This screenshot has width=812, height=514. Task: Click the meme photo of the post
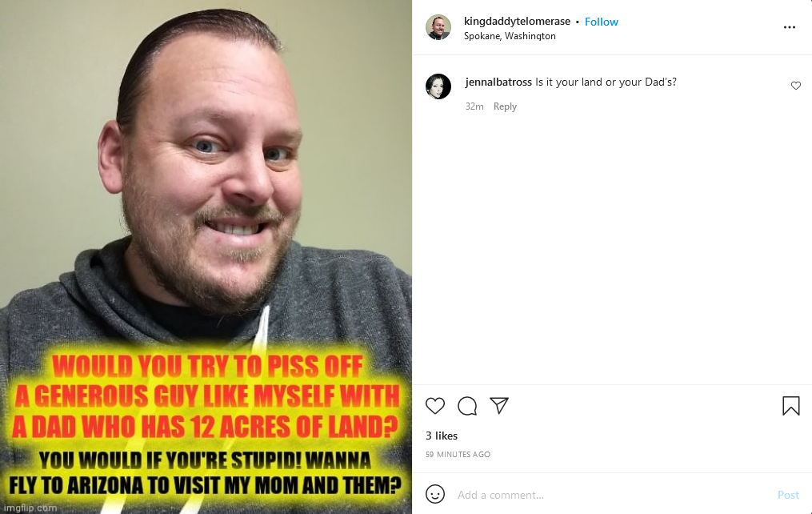[206, 257]
